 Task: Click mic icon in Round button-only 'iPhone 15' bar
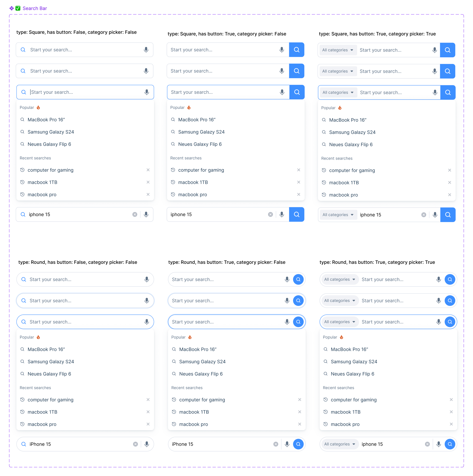pos(287,444)
